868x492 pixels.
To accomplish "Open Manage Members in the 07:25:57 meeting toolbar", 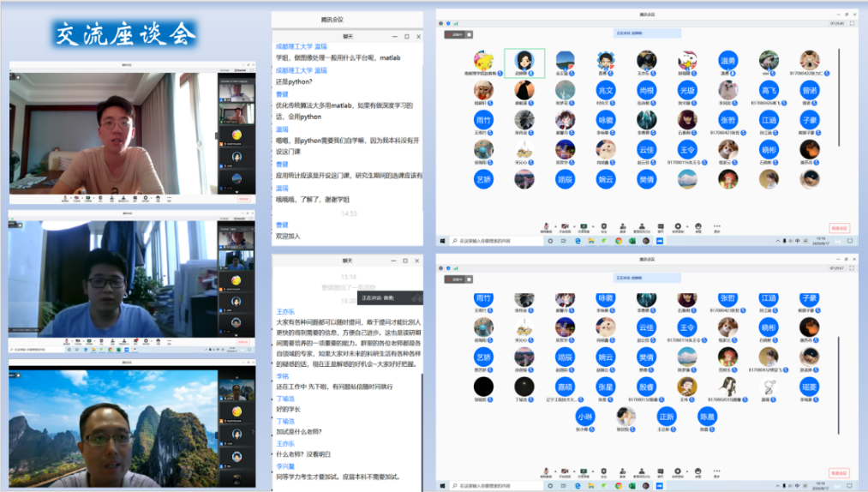I will [642, 471].
